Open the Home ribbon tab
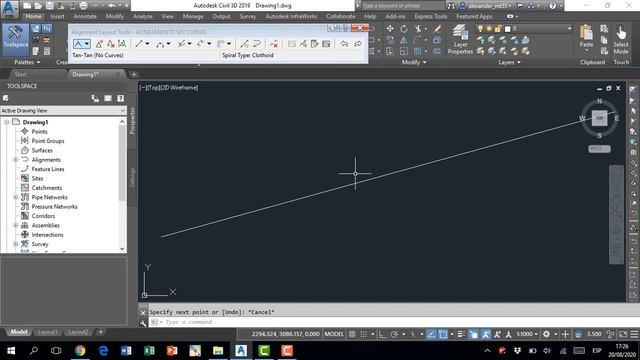The image size is (640, 360). coord(33,16)
